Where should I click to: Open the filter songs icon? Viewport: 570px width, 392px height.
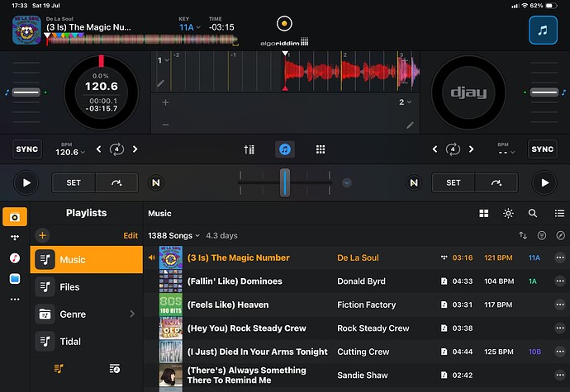pyautogui.click(x=542, y=235)
